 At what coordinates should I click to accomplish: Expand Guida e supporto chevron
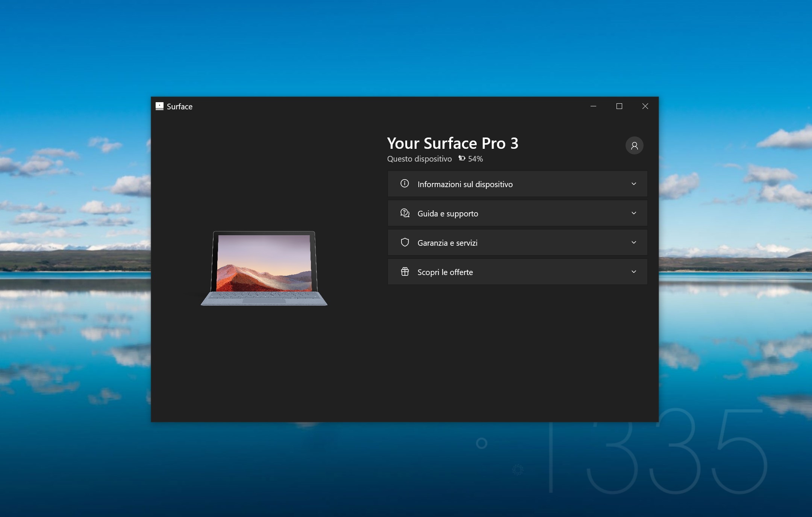634,213
